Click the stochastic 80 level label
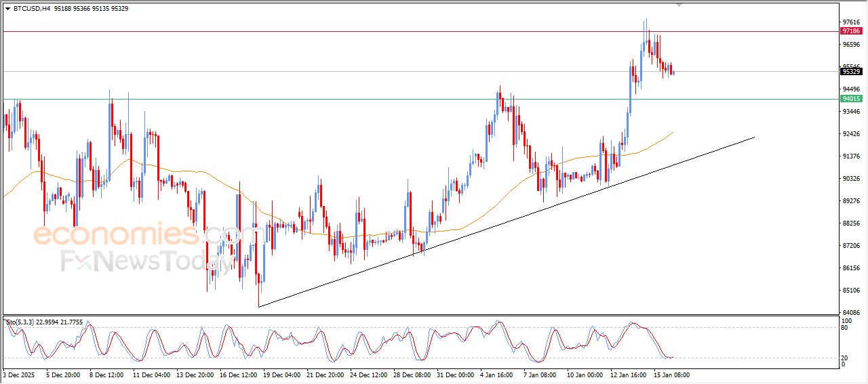 tap(846, 328)
